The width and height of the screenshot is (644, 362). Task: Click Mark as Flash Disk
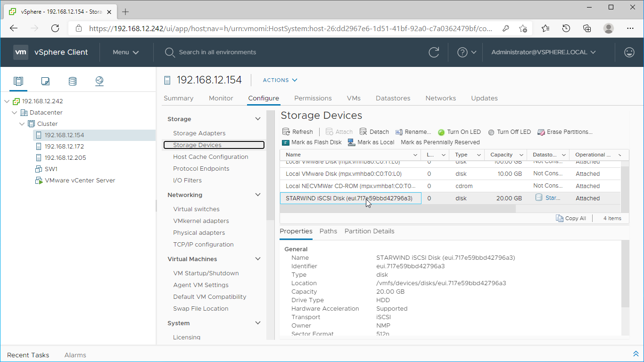(x=312, y=142)
